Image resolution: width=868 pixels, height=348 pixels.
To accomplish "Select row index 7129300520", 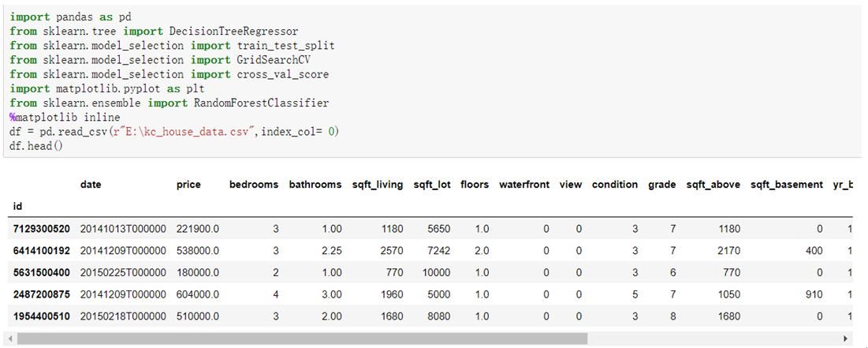I will click(42, 229).
